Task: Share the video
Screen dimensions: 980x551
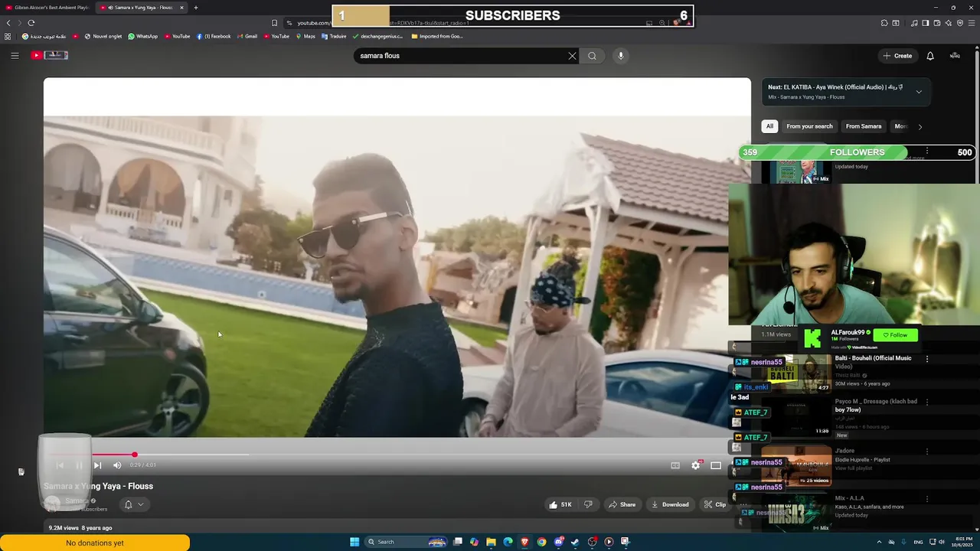Action: (x=622, y=505)
